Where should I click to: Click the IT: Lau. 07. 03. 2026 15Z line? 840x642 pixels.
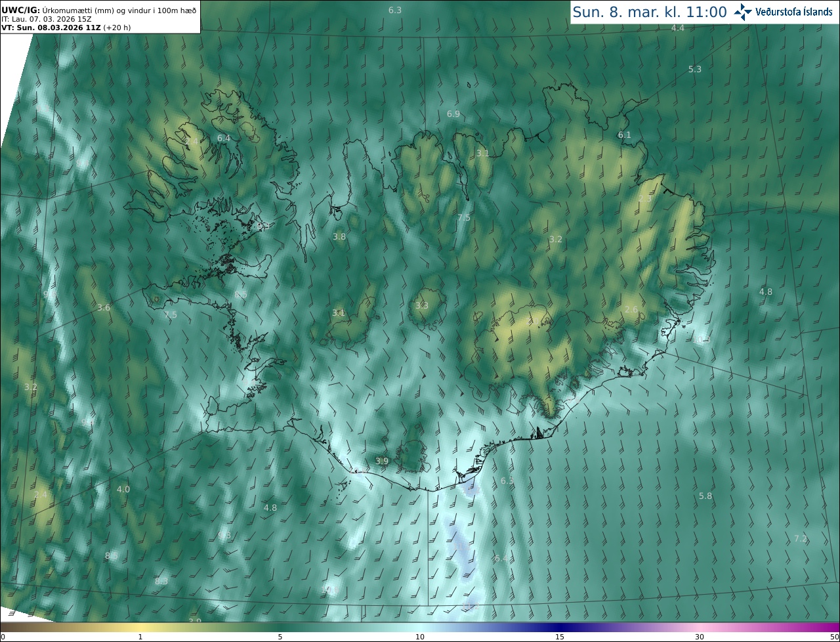[x=46, y=19]
